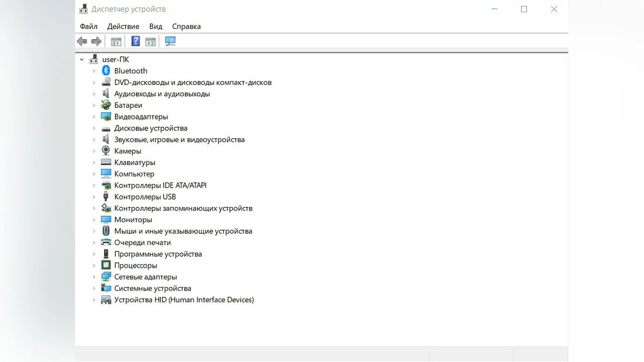Click the Процессоры chip icon
The height and width of the screenshot is (362, 644).
click(106, 265)
